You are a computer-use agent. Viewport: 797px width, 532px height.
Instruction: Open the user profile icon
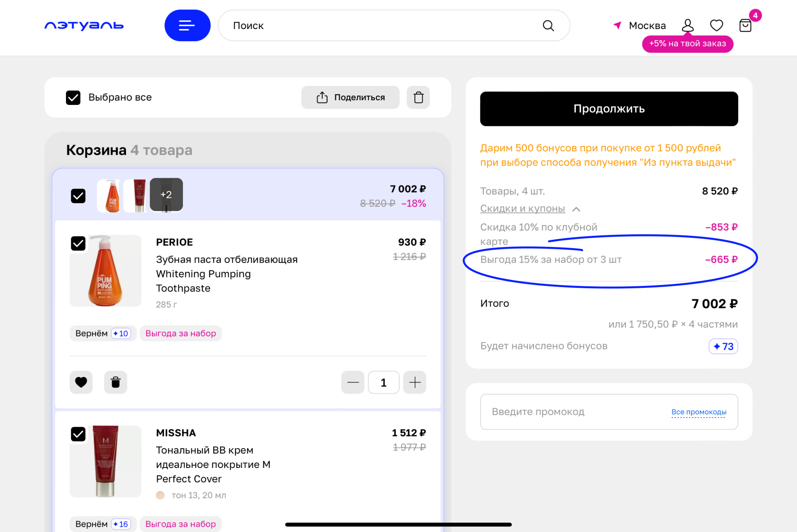687,25
